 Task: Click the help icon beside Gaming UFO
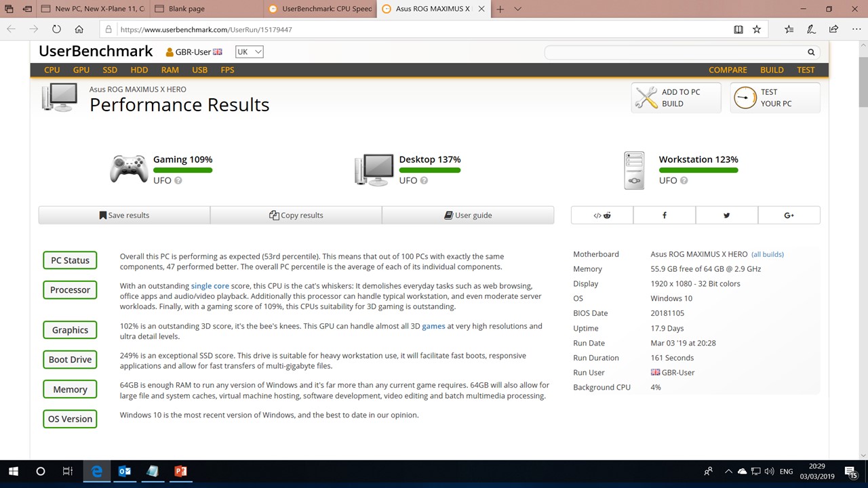pos(178,180)
